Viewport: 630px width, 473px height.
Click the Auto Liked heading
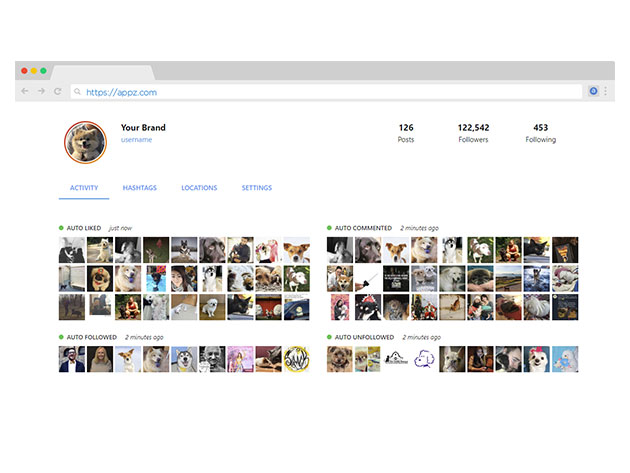pyautogui.click(x=84, y=228)
